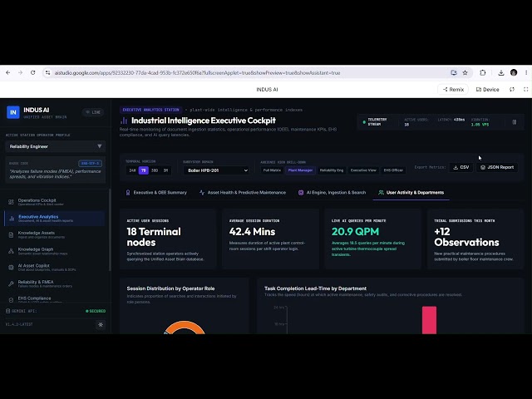Screen dimensions: 532x399
Task: Open the Asset Health & Predictive Maintenance tab
Action: click(x=243, y=193)
